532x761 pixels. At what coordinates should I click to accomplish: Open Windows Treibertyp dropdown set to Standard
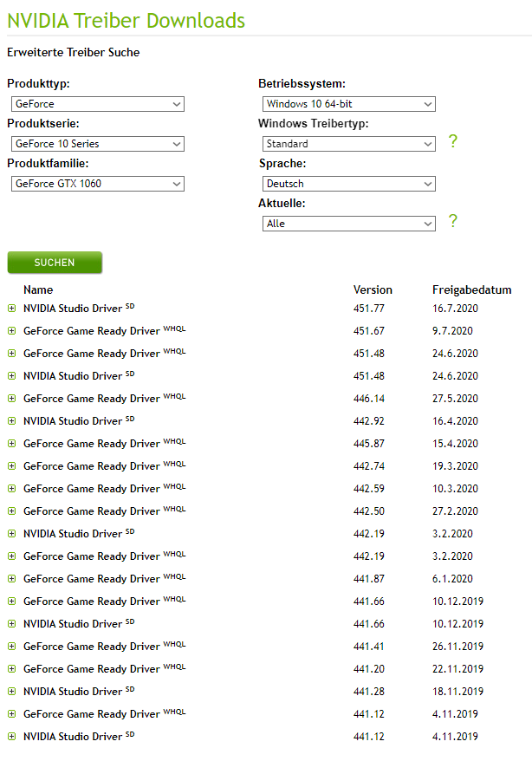(x=348, y=144)
